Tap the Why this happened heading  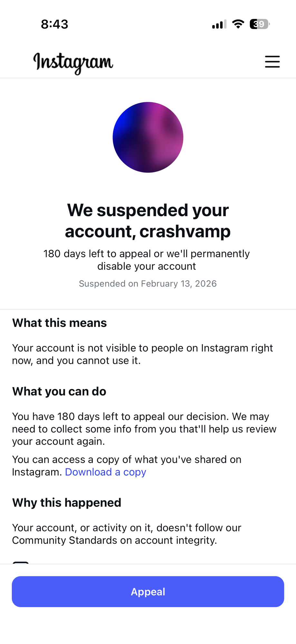pos(67,503)
